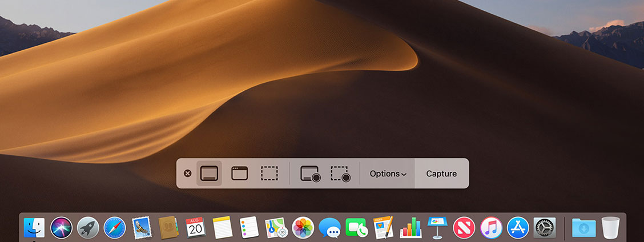This screenshot has height=242, width=644.
Task: Select Capture Selected Portion mode
Action: pos(269,174)
